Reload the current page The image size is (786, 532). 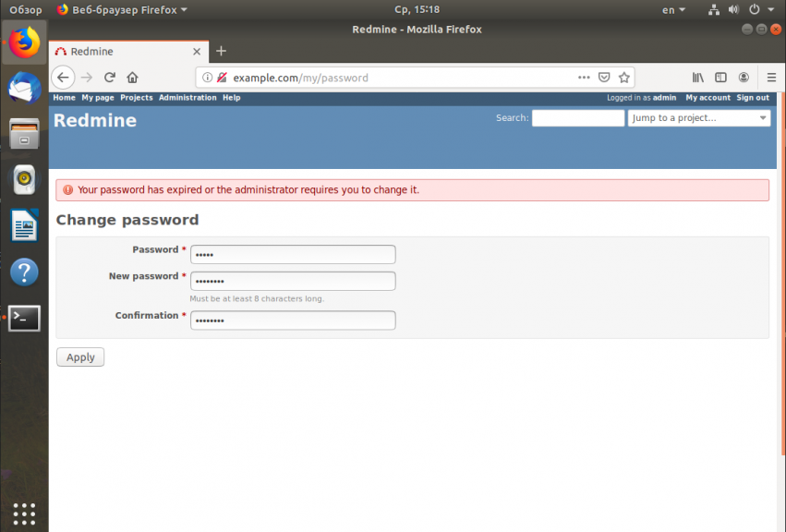pos(110,78)
